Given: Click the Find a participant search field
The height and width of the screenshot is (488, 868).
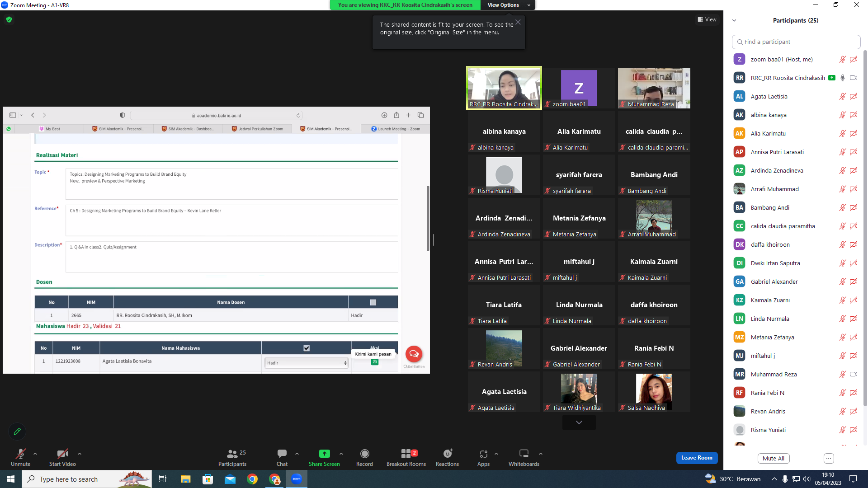Looking at the screenshot, I should point(796,42).
